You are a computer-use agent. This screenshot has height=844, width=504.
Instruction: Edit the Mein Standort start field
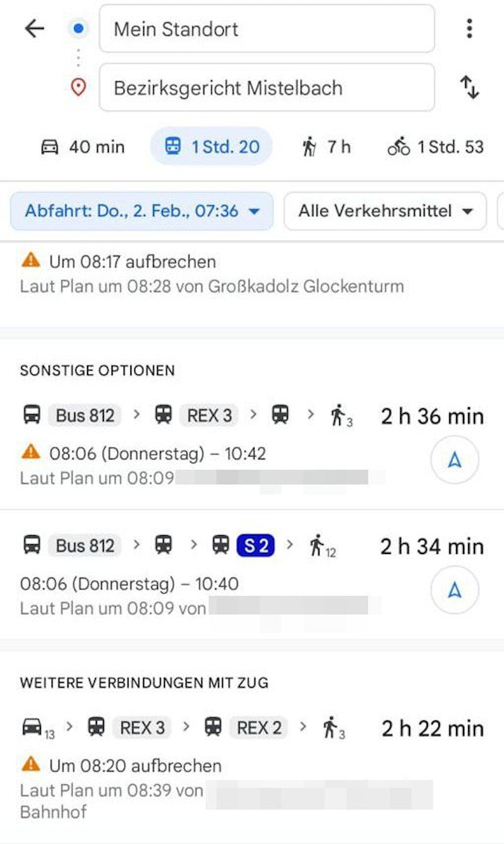coord(266,29)
